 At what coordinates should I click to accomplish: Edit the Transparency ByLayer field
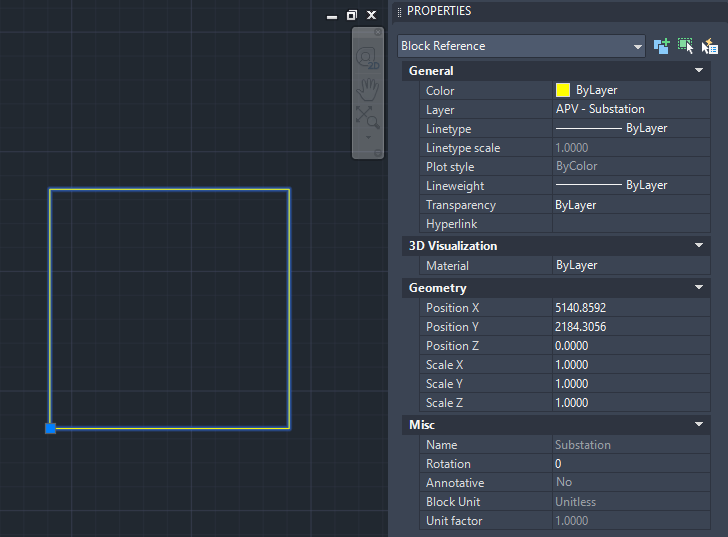[x=631, y=205]
